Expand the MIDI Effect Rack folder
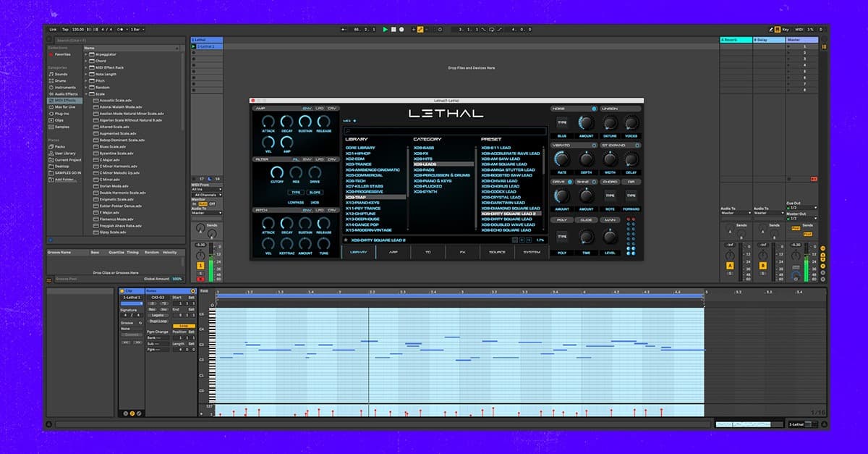The image size is (868, 454). coord(86,67)
